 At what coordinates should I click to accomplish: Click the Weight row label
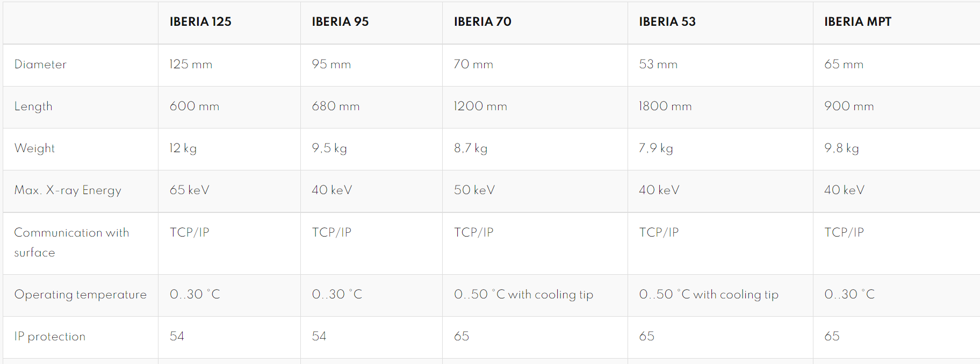34,148
